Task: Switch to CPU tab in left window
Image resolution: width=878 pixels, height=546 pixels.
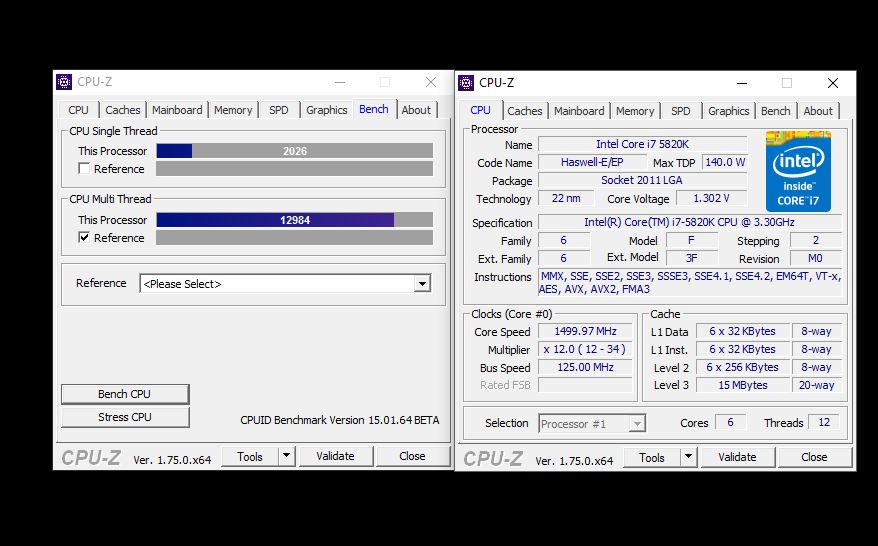Action: pyautogui.click(x=78, y=110)
